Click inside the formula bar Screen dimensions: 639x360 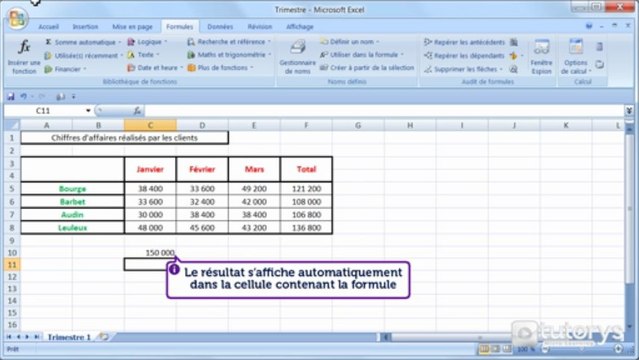point(383,110)
